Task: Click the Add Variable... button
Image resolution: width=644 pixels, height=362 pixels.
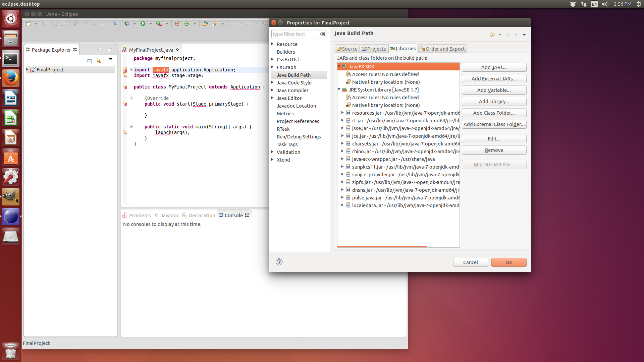Action: pyautogui.click(x=494, y=90)
